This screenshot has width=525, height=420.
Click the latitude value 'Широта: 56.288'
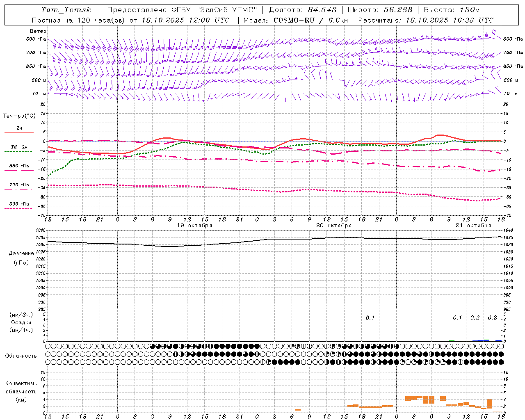coord(380,10)
